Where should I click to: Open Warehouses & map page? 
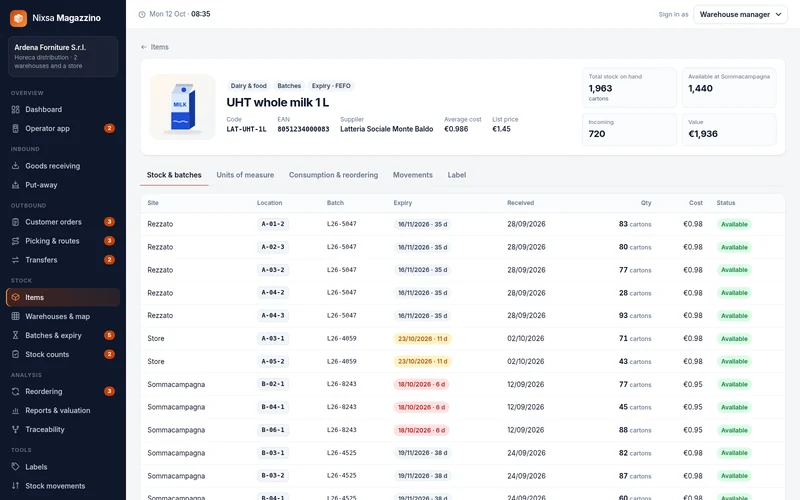(x=63, y=316)
